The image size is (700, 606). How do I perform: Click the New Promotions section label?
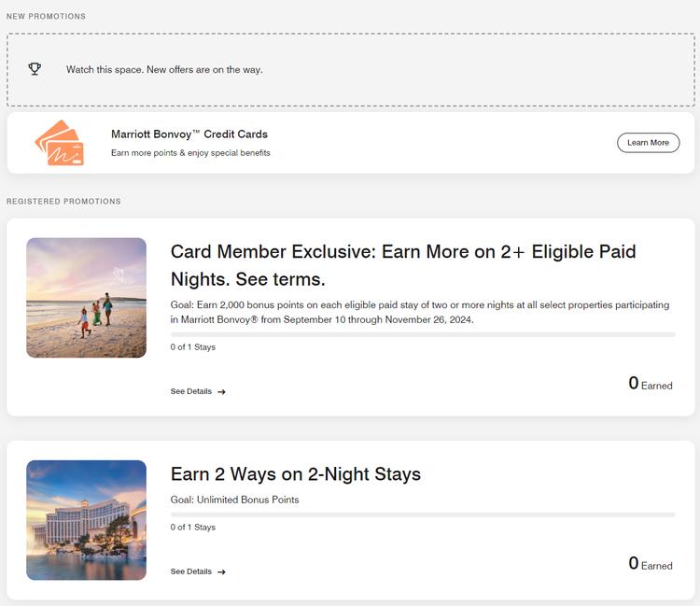pos(46,17)
